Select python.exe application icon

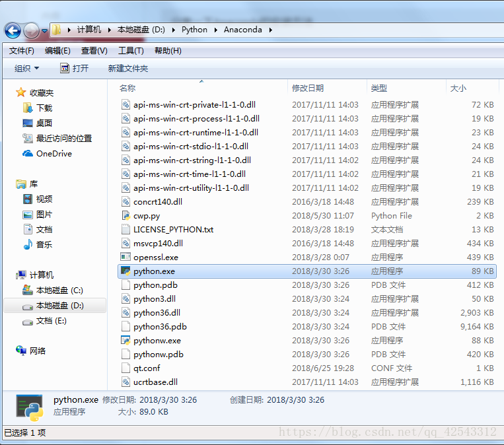[x=126, y=271]
